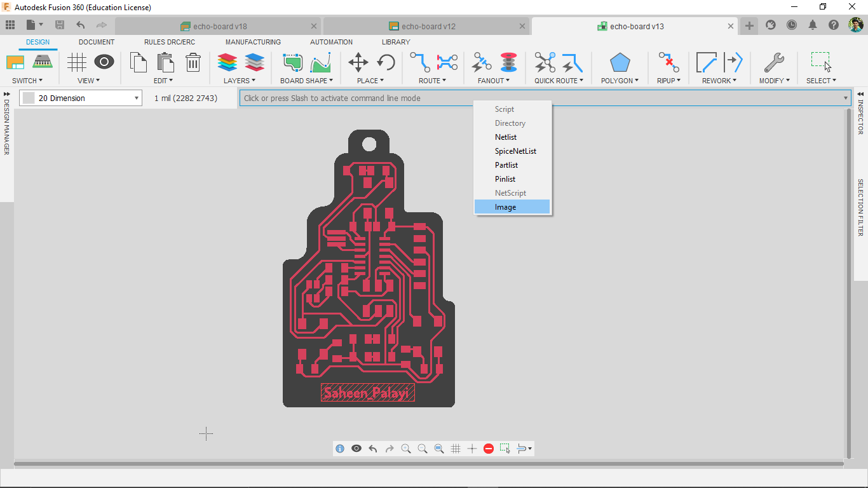Image resolution: width=868 pixels, height=488 pixels.
Task: Select the Paste tool in Edit group
Action: pyautogui.click(x=165, y=62)
